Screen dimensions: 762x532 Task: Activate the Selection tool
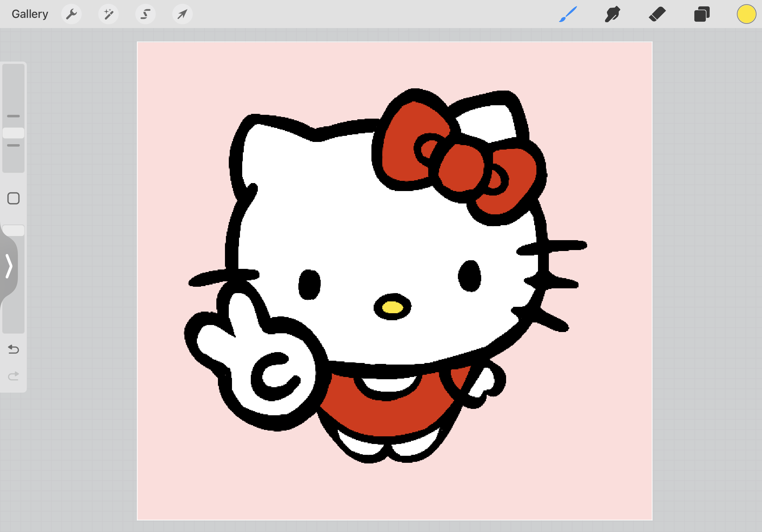click(146, 14)
